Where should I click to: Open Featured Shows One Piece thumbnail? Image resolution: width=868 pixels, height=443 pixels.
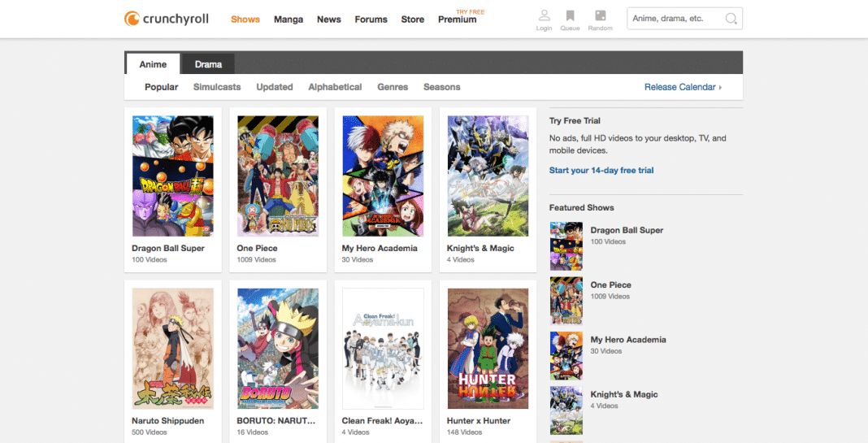coord(566,301)
